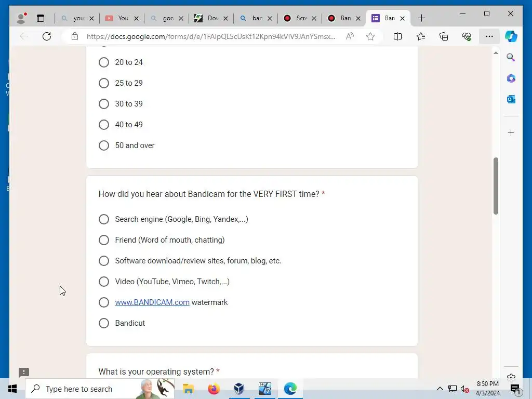Open the Copilot sidebar icon
This screenshot has width=532, height=399.
[x=511, y=36]
